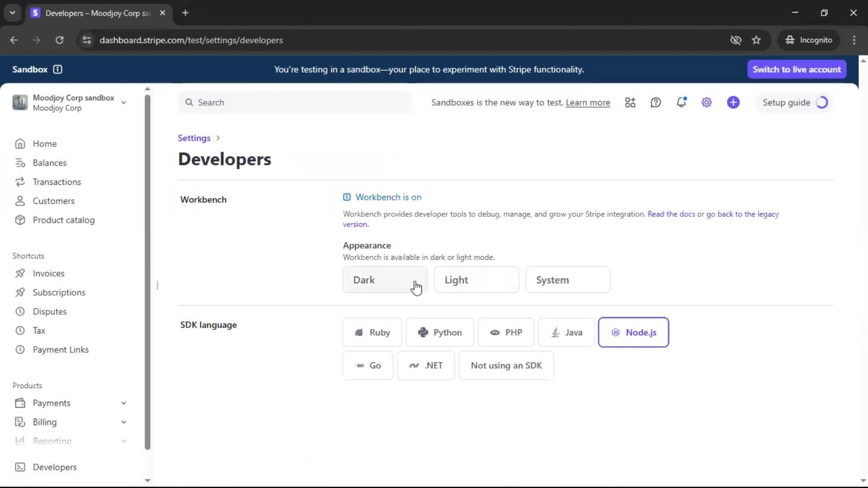Select Light appearance mode
868x488 pixels.
pos(476,280)
